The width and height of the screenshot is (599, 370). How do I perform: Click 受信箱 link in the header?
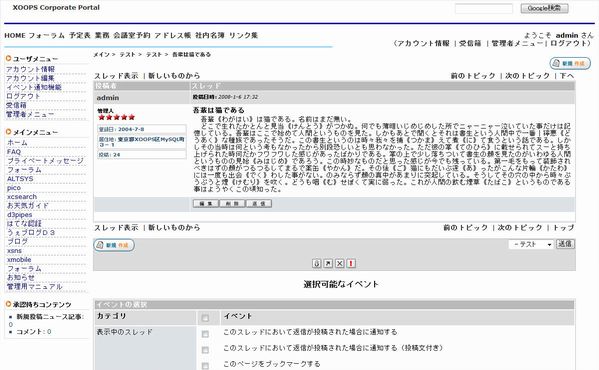[470, 44]
